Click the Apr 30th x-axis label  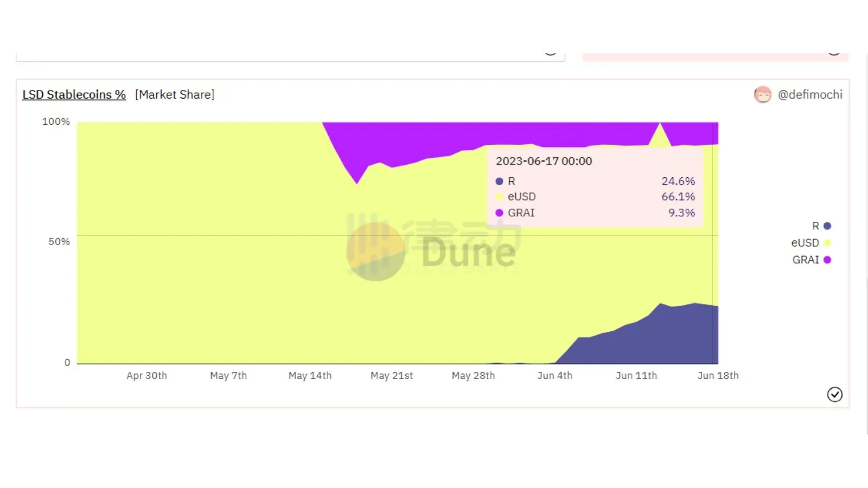(x=146, y=375)
